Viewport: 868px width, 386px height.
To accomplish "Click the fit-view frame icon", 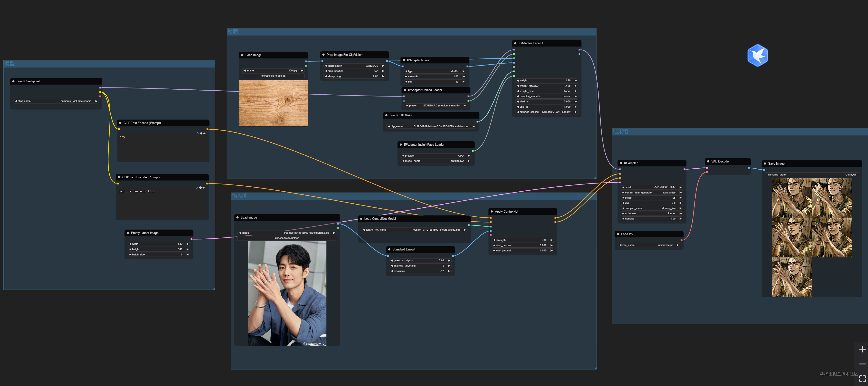I will pyautogui.click(x=862, y=379).
